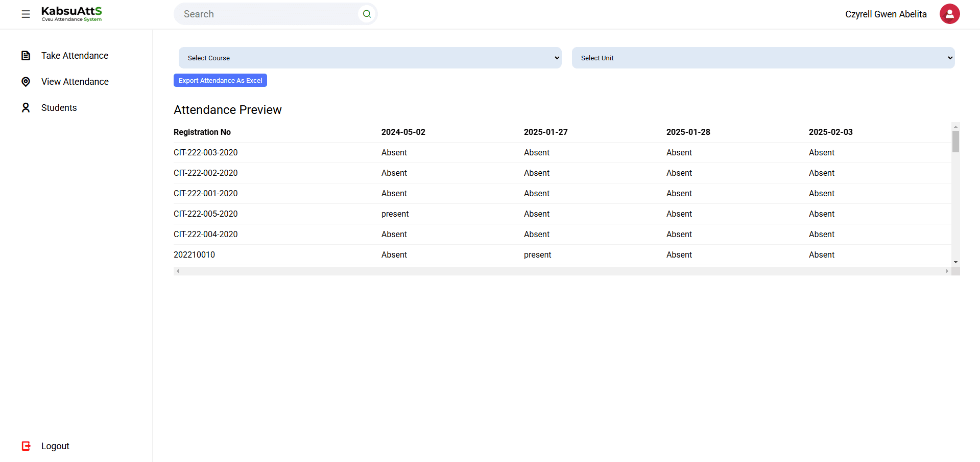Click the red Logout icon
The width and height of the screenshot is (980, 462).
click(26, 446)
